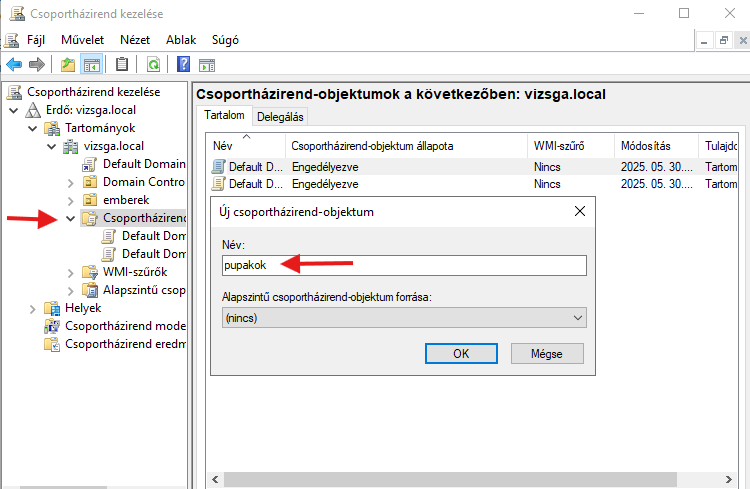This screenshot has width=750, height=489.
Task: Switch to the Delegálás tab
Action: pos(280,116)
